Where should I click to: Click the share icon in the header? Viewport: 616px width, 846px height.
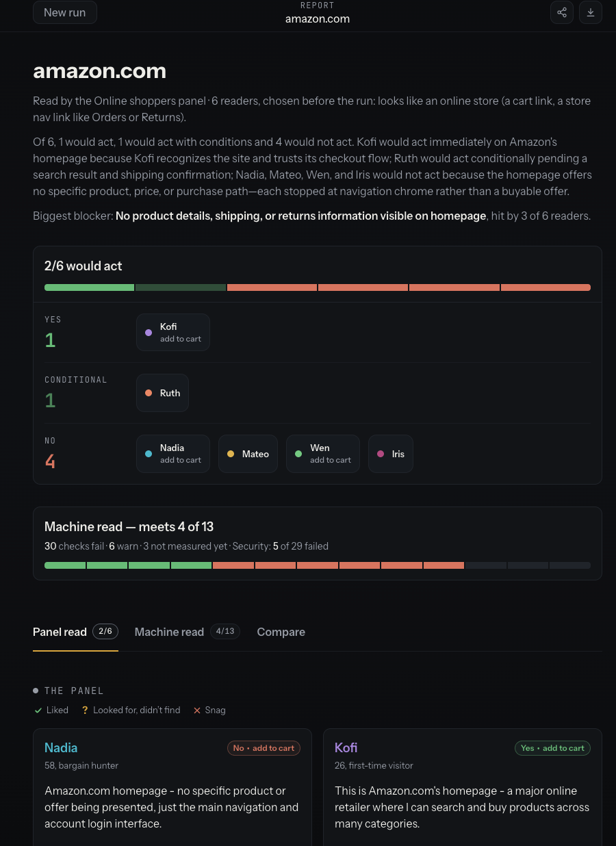(561, 12)
